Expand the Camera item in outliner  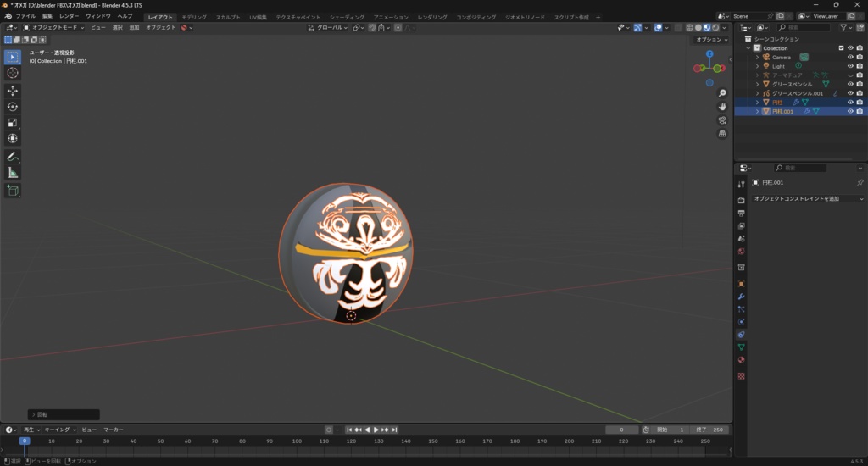coord(757,57)
